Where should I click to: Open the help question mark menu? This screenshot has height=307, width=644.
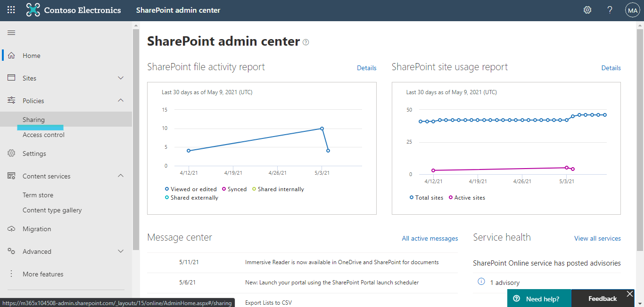pos(610,9)
